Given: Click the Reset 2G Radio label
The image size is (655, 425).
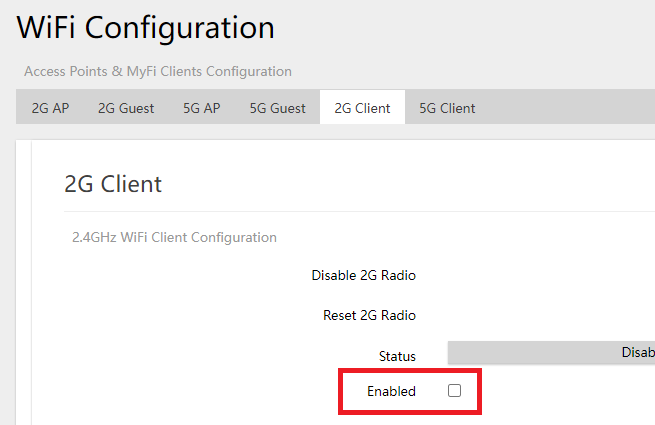Looking at the screenshot, I should (x=369, y=315).
